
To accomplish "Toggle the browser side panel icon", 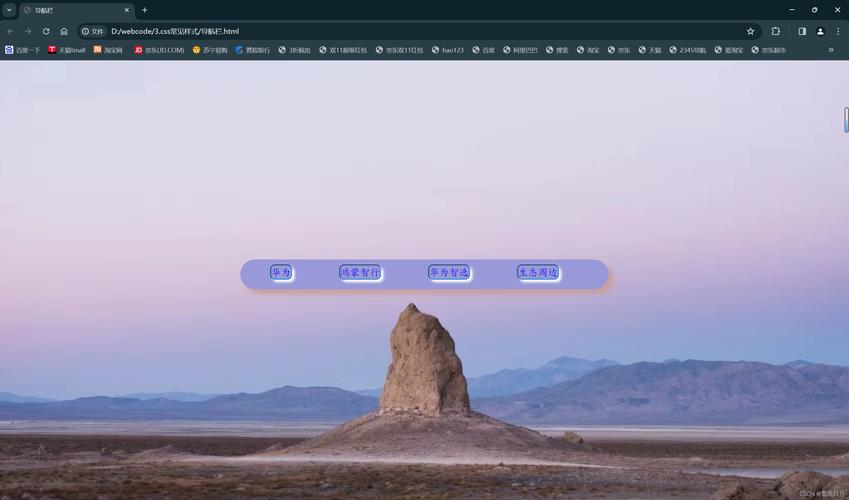I will pos(802,31).
